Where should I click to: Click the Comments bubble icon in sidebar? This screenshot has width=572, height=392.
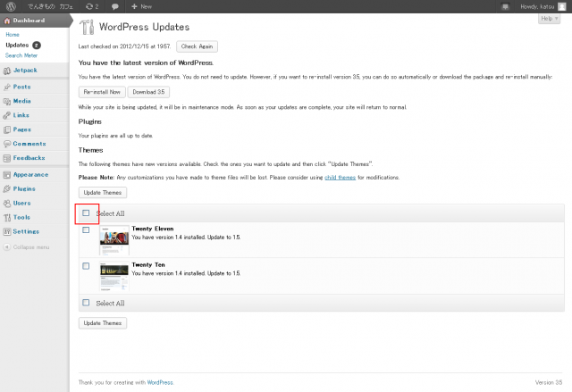point(7,144)
